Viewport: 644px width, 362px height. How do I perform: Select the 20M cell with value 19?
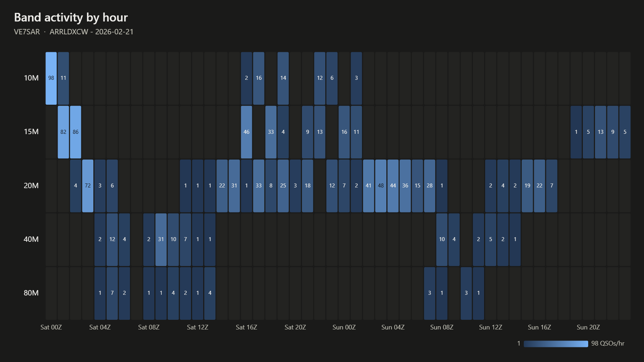[527, 186]
